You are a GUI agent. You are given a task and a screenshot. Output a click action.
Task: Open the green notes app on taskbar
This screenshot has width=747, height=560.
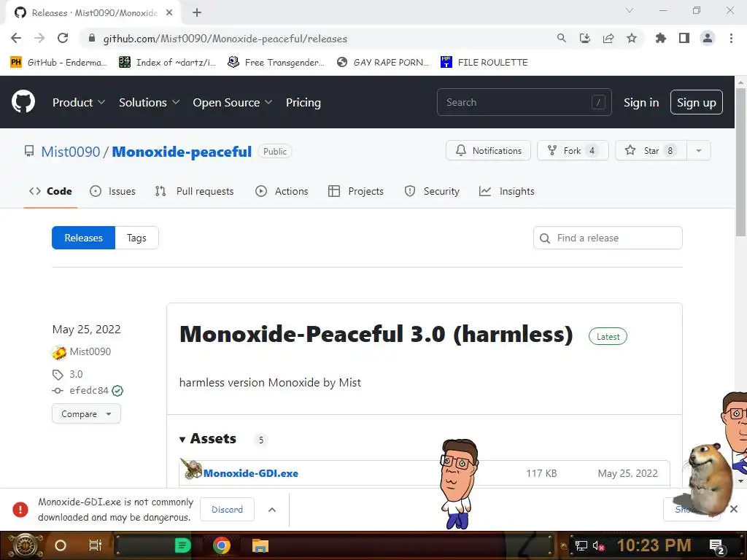[x=183, y=545]
